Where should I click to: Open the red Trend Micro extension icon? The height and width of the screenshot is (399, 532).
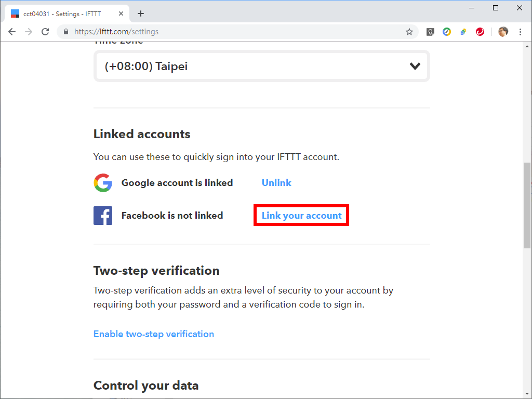(x=480, y=32)
